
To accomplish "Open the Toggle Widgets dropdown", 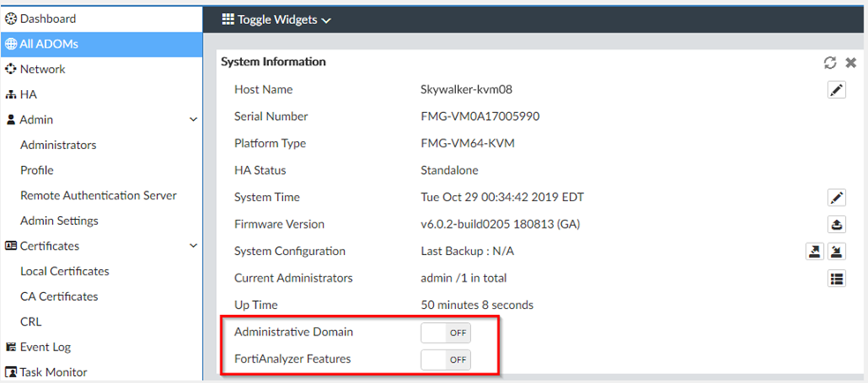I will coord(276,19).
